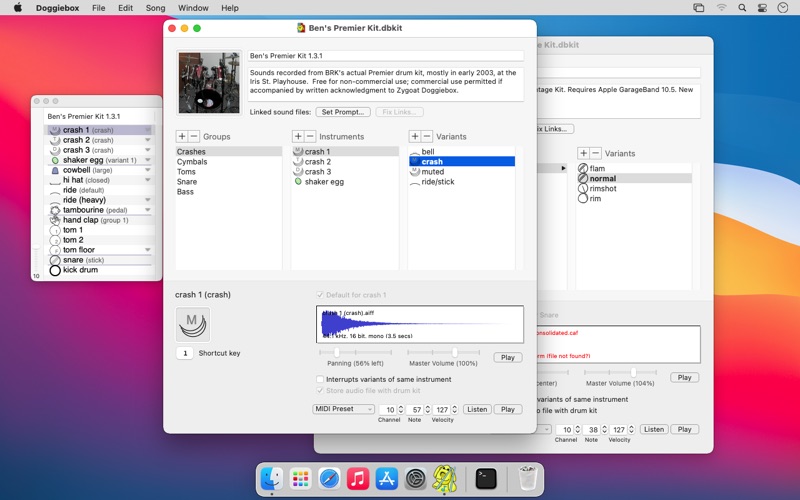Add a new instrument with plus button

pyautogui.click(x=298, y=136)
